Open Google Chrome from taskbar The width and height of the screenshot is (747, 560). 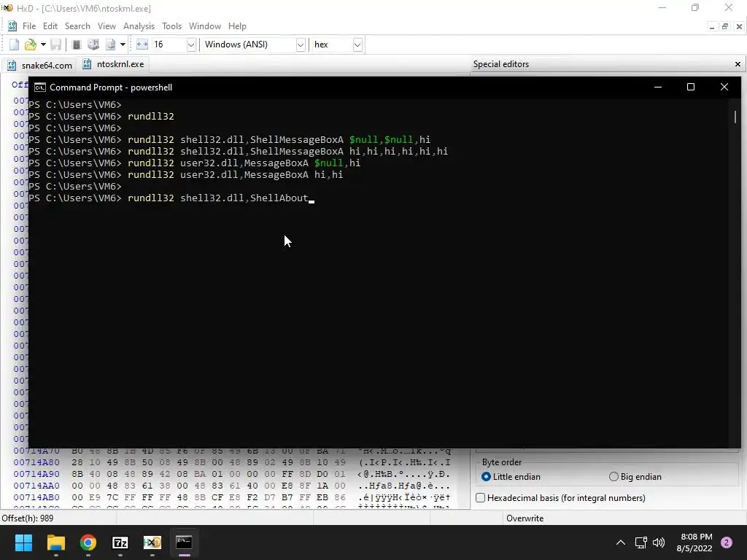88,542
